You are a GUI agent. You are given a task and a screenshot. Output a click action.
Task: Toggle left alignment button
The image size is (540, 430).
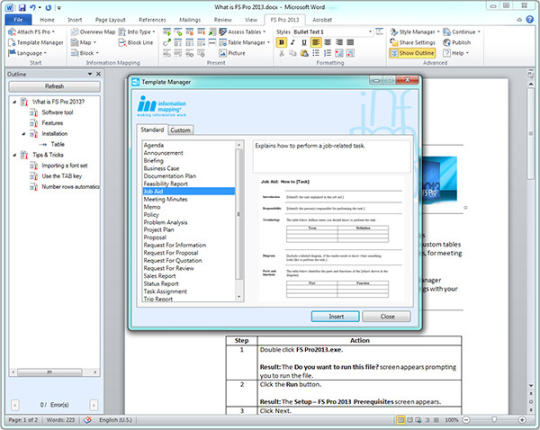point(316,42)
